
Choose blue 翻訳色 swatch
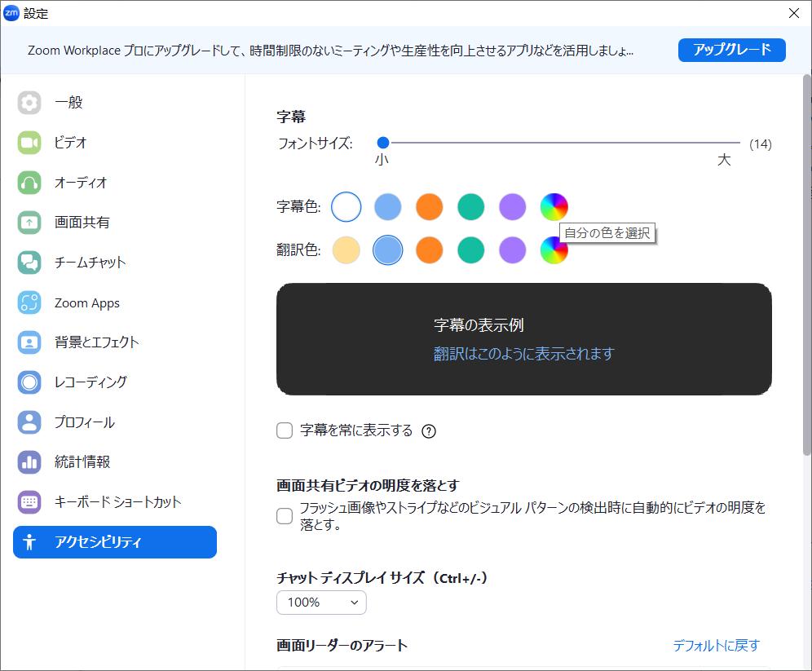click(x=387, y=250)
